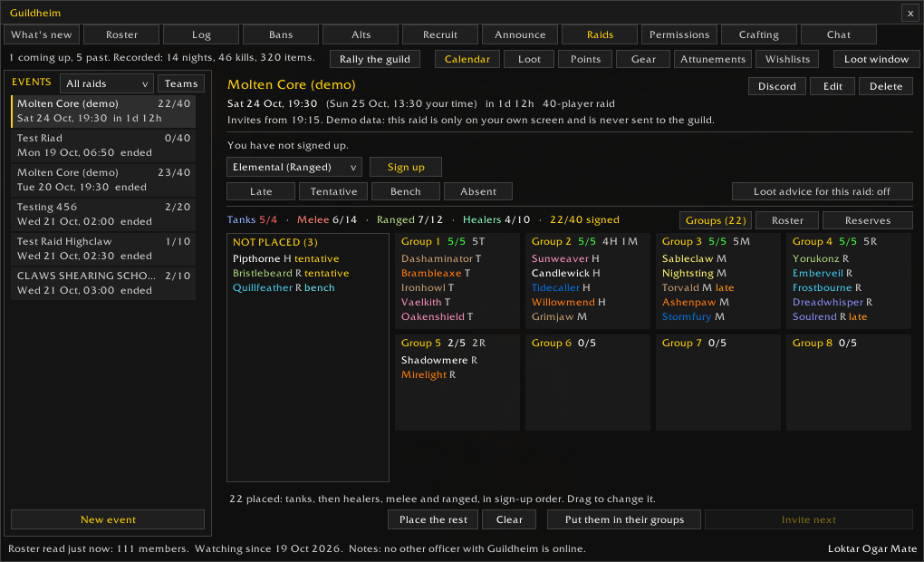924x562 pixels.
Task: Click Pipthorne in Not Placed list
Action: pos(285,259)
